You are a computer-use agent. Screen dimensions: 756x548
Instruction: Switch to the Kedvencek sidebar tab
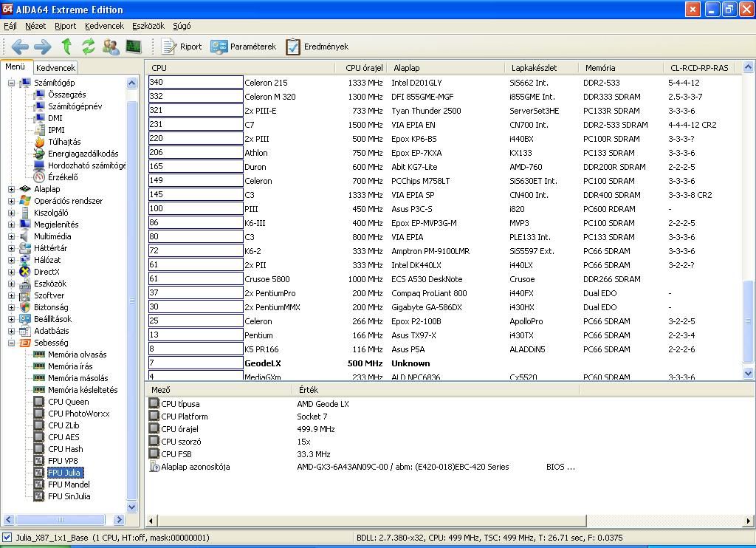tap(55, 68)
